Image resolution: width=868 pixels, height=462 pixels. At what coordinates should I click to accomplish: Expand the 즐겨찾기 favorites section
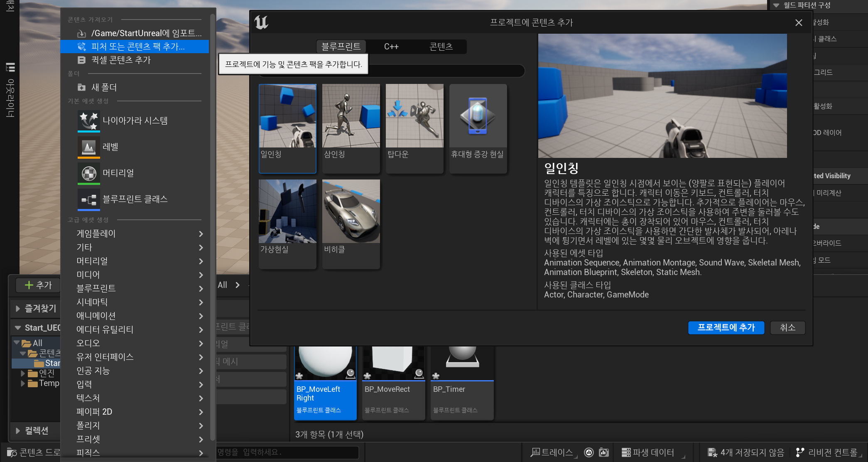tap(18, 308)
